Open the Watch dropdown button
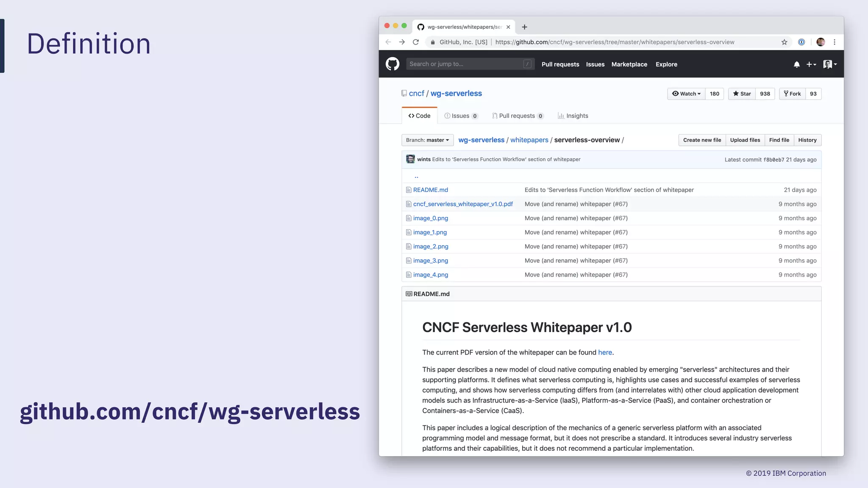This screenshot has height=488, width=868. pyautogui.click(x=686, y=94)
